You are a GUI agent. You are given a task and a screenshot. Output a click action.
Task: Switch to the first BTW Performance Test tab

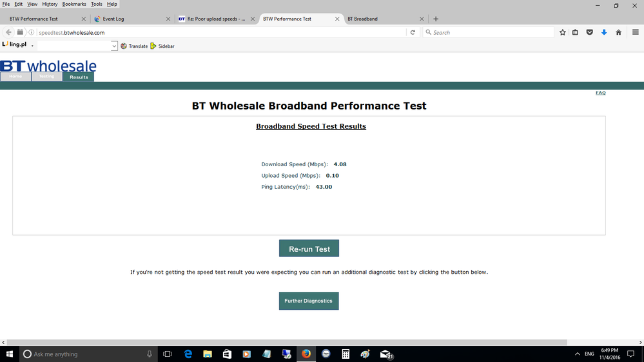tap(45, 19)
